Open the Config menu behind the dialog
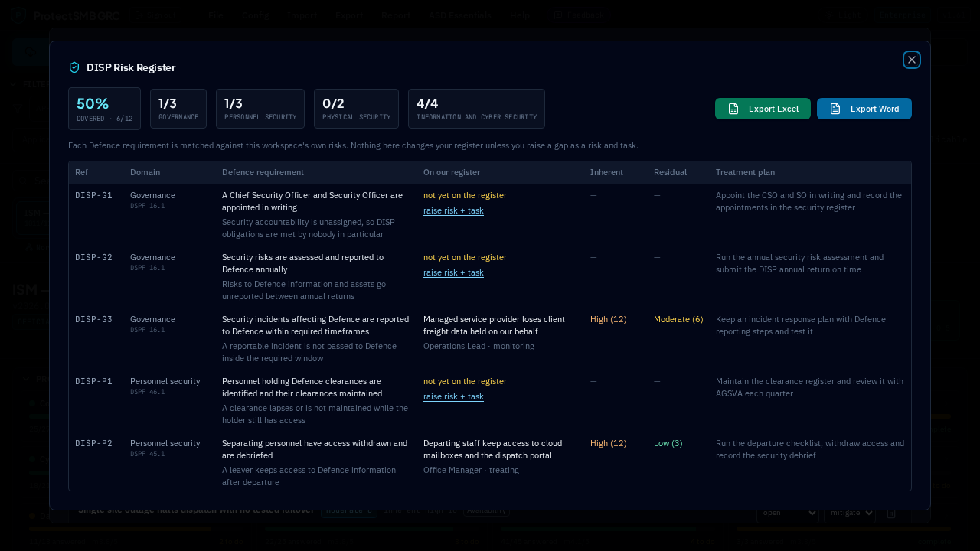 click(255, 15)
